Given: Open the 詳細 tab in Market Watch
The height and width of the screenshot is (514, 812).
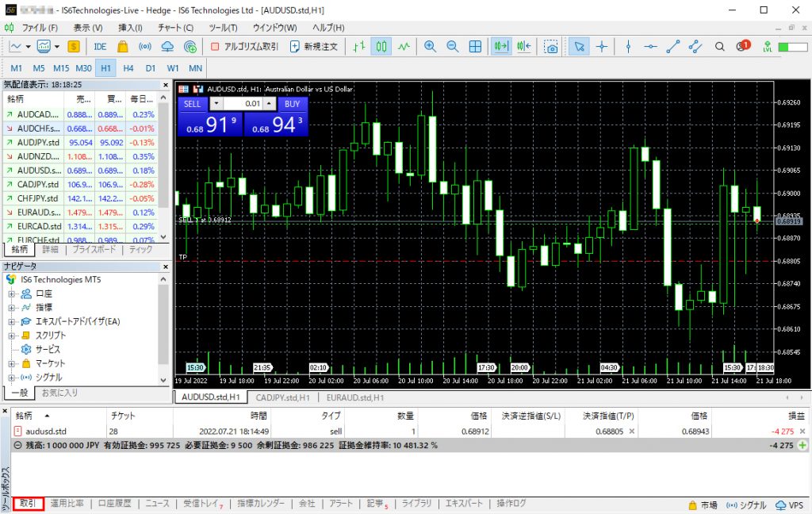Looking at the screenshot, I should pyautogui.click(x=50, y=249).
